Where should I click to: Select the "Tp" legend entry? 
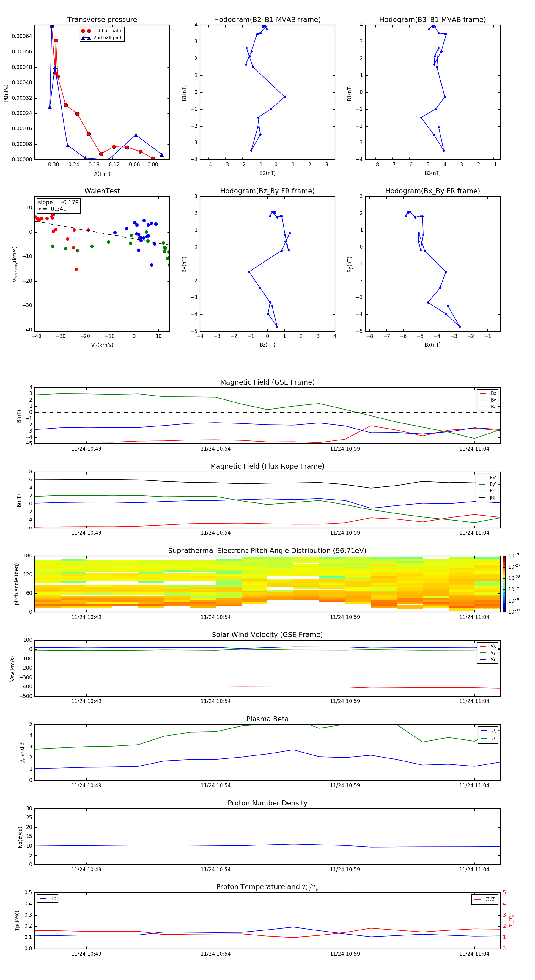(x=48, y=899)
